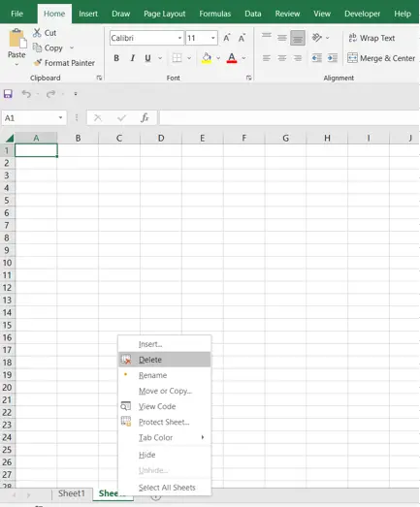Expand font color options arrow
Image resolution: width=420 pixels, height=507 pixels.
point(243,58)
